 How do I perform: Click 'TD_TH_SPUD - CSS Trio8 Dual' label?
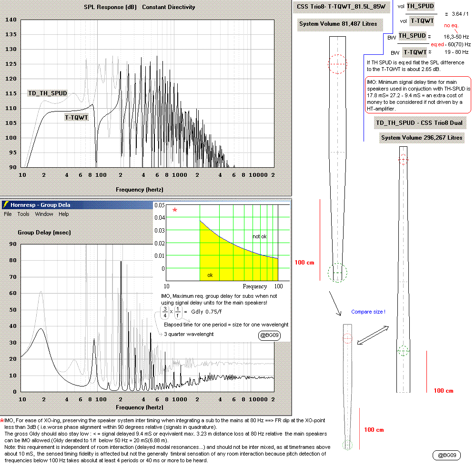(419, 123)
